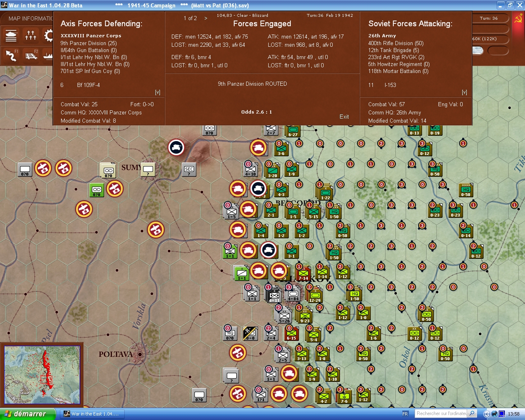The width and height of the screenshot is (525, 420).
Task: Click the FR language indicator
Action: click(x=405, y=414)
